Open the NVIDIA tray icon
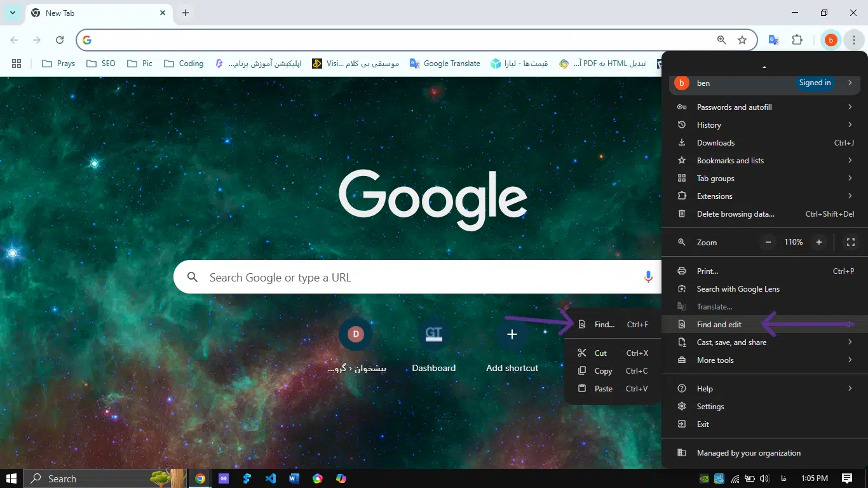 point(704,478)
